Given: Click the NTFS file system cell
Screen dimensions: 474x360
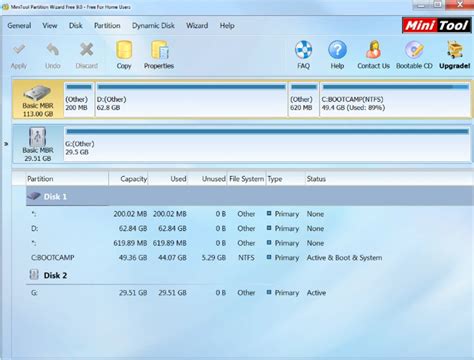Looking at the screenshot, I should pos(246,258).
